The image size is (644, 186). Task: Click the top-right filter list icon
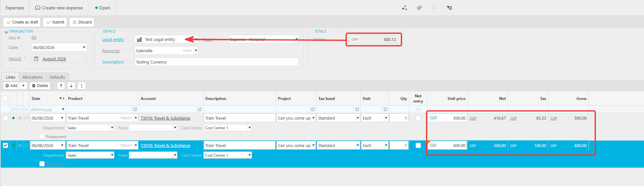(x=449, y=8)
